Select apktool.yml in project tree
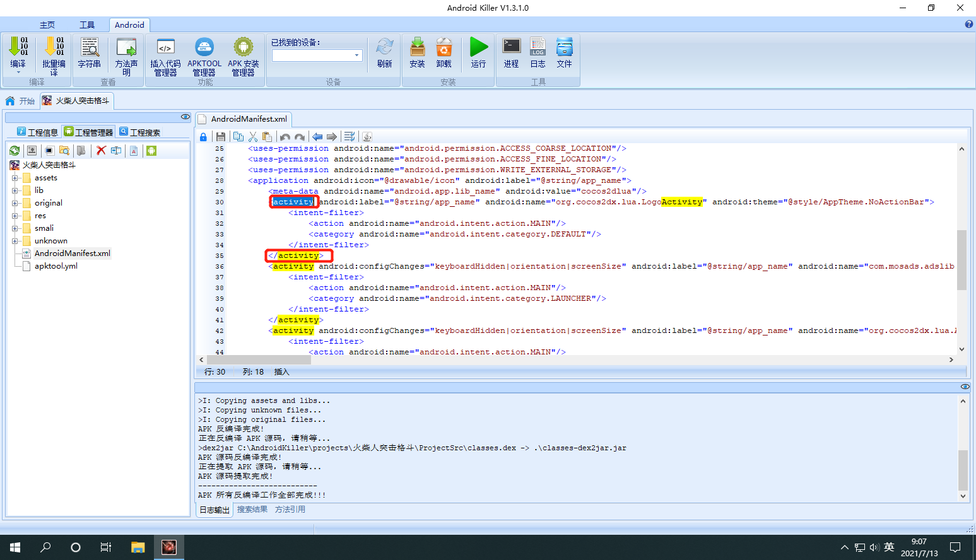 [56, 266]
